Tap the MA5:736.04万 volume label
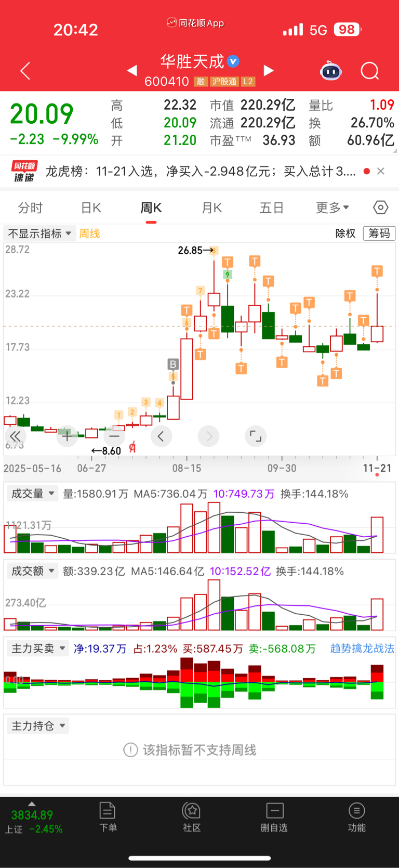399x868 pixels. coord(170,494)
